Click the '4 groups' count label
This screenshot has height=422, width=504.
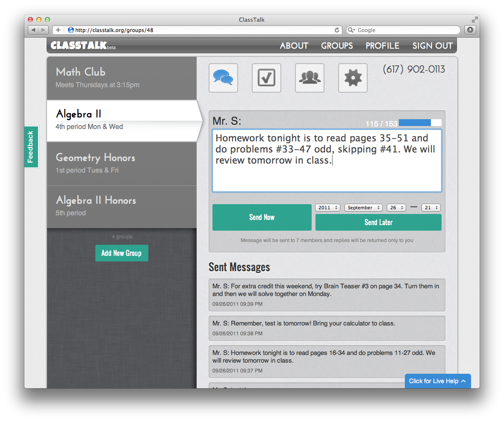(122, 237)
